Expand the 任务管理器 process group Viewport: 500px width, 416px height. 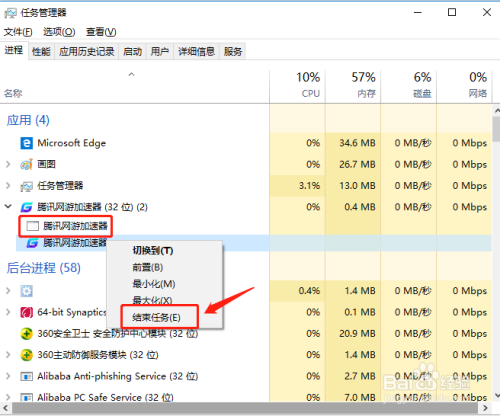coord(8,185)
